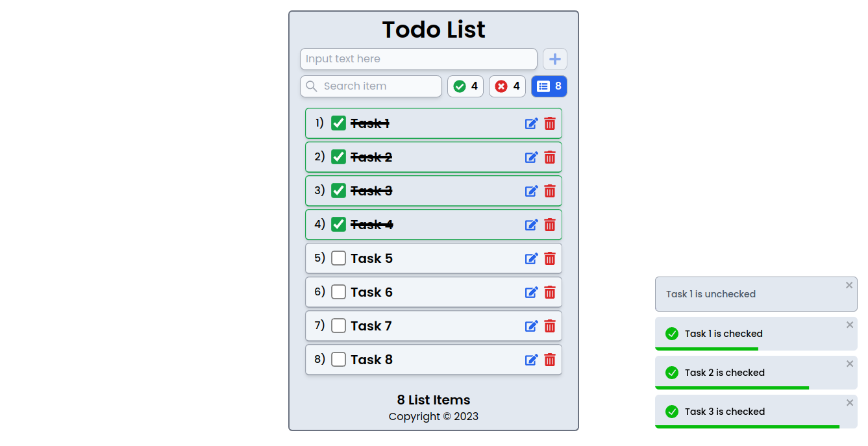
Task: Click the green checkmark completed filter showing 4
Action: coord(465,86)
